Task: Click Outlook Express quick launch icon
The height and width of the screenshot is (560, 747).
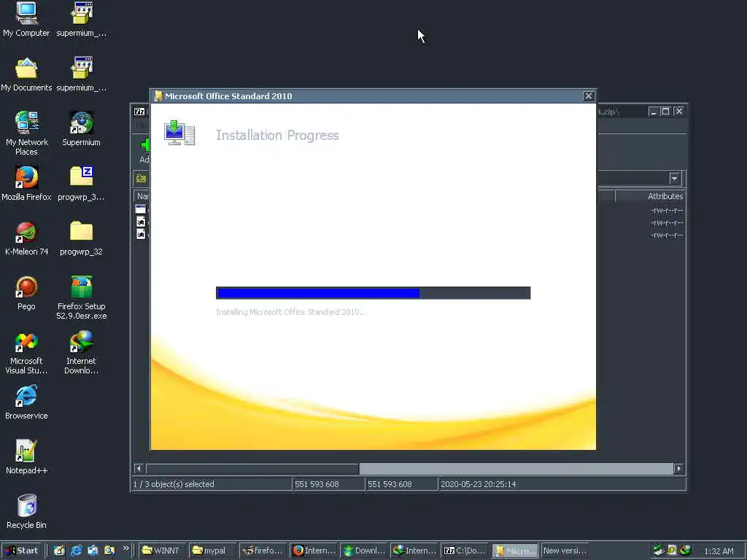Action: coord(93,551)
